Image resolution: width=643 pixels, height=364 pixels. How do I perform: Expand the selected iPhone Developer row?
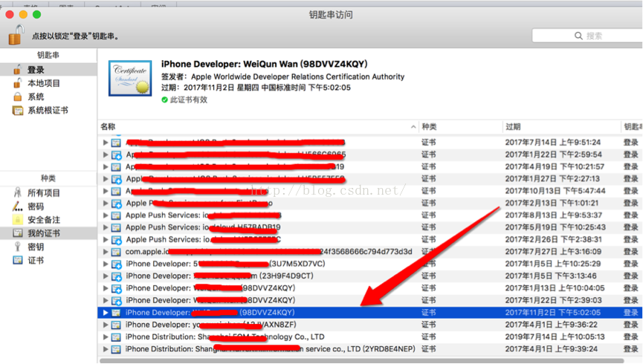click(106, 312)
